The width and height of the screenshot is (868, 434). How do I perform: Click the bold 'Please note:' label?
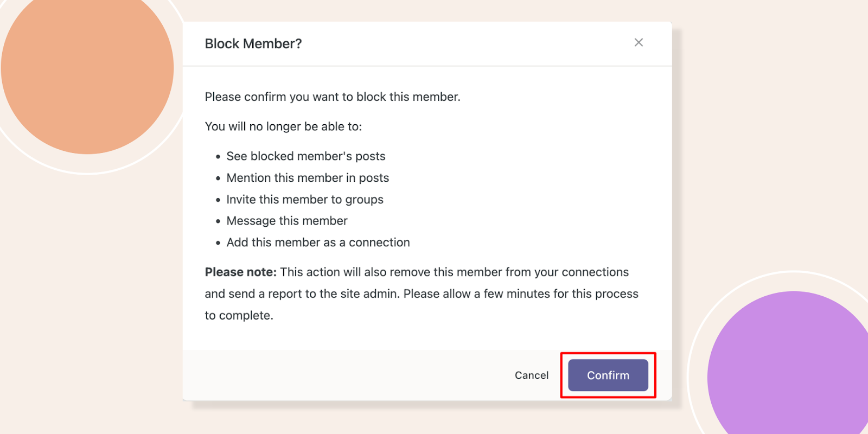click(x=240, y=272)
